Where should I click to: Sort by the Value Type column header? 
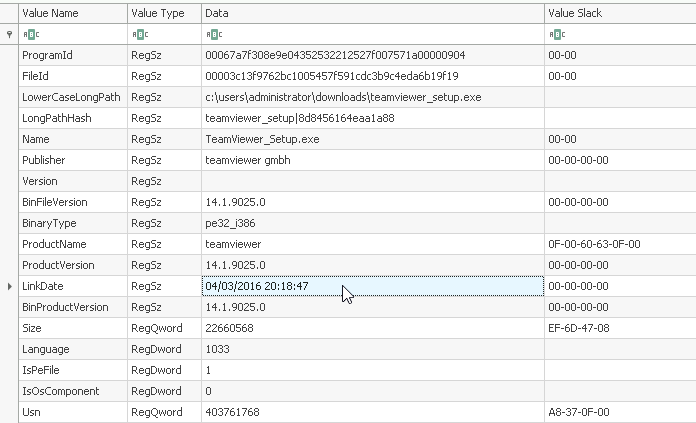[x=163, y=13]
